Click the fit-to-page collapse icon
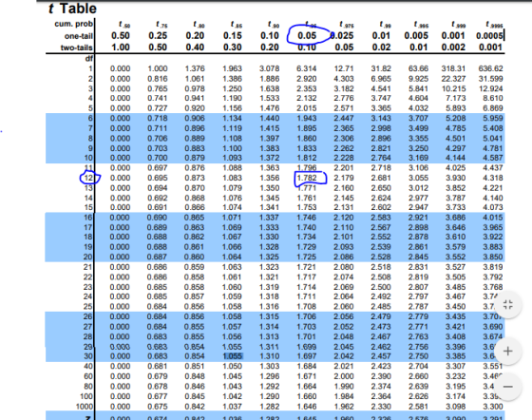 point(508,304)
